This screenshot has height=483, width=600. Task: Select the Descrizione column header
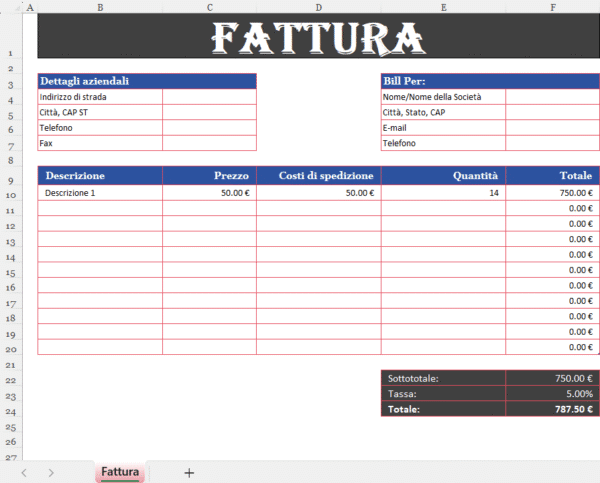pyautogui.click(x=100, y=176)
